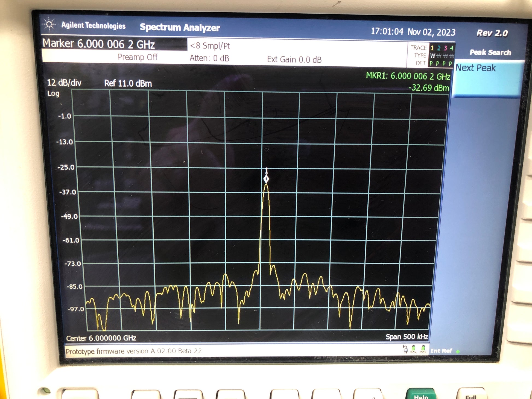Viewport: 532px width, 399px height.
Task: Toggle the trace 1 detector P indicator
Action: tap(431, 64)
